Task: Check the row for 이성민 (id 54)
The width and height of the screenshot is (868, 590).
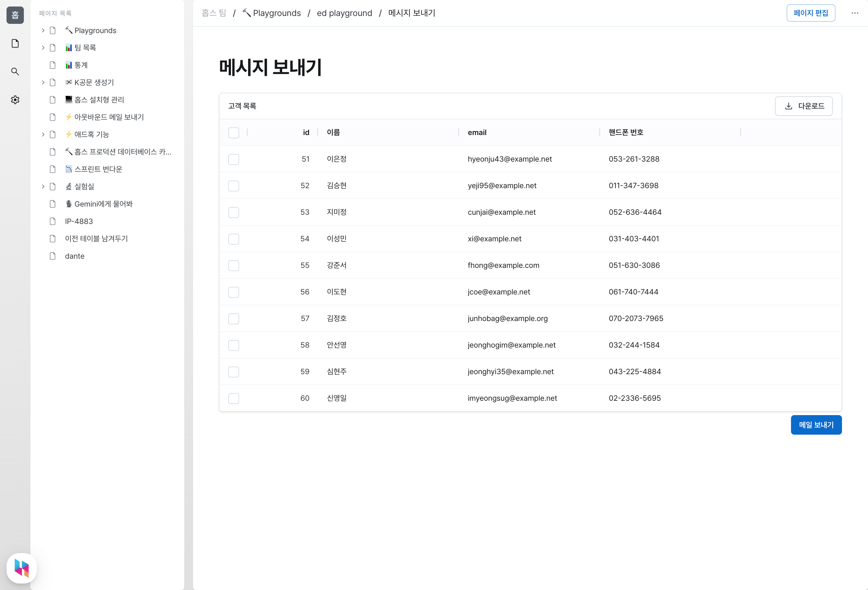Action: [x=233, y=239]
